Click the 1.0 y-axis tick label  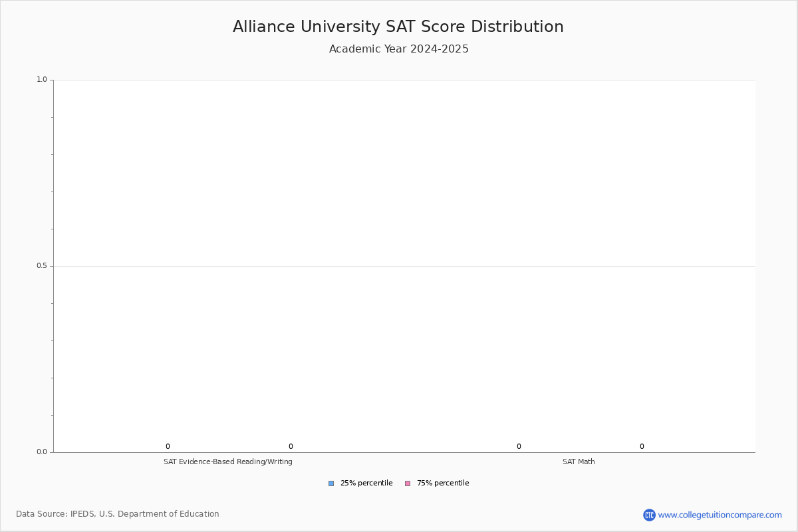click(x=42, y=80)
